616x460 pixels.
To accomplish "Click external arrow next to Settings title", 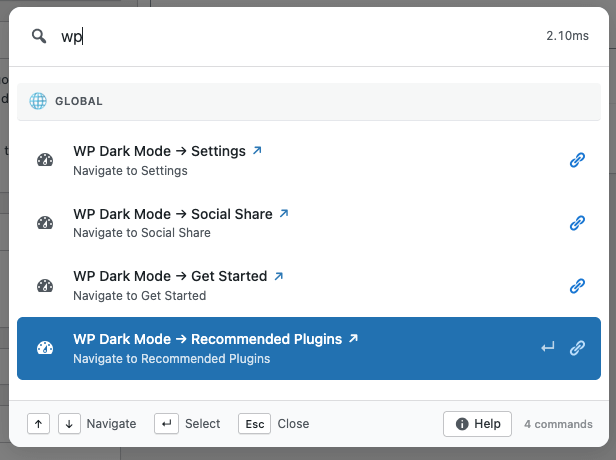I will [x=257, y=150].
